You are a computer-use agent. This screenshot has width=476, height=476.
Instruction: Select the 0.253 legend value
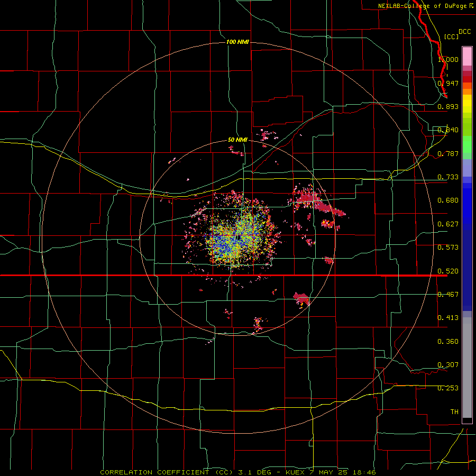pyautogui.click(x=448, y=388)
